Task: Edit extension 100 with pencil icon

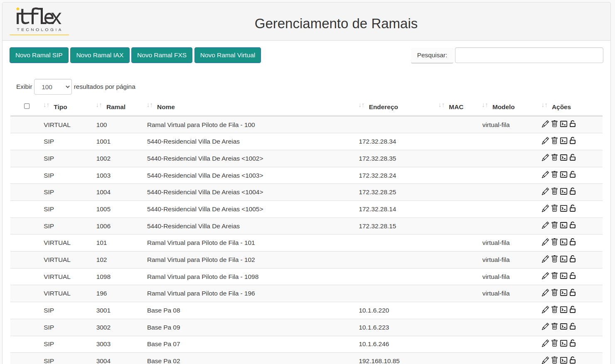Action: (x=545, y=124)
